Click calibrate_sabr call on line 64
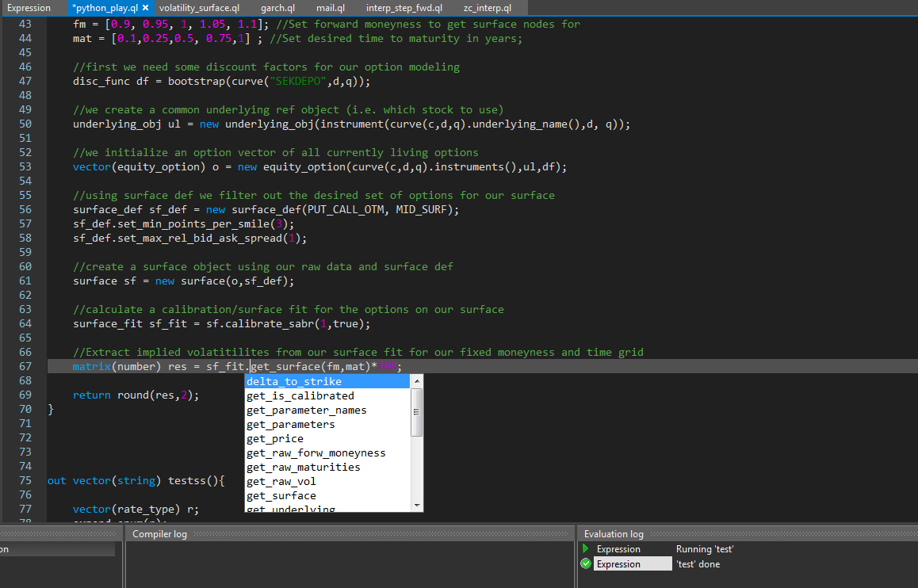Image resolution: width=918 pixels, height=588 pixels. click(x=270, y=323)
